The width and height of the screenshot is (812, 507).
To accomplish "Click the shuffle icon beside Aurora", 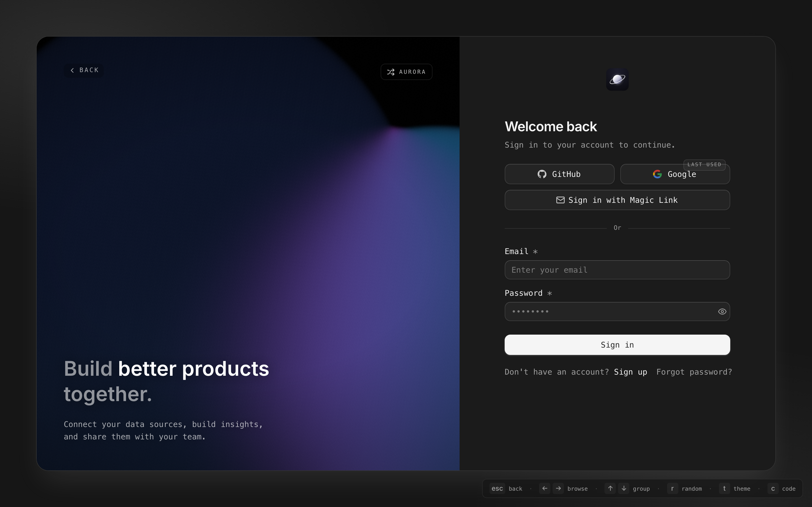I will (x=390, y=72).
